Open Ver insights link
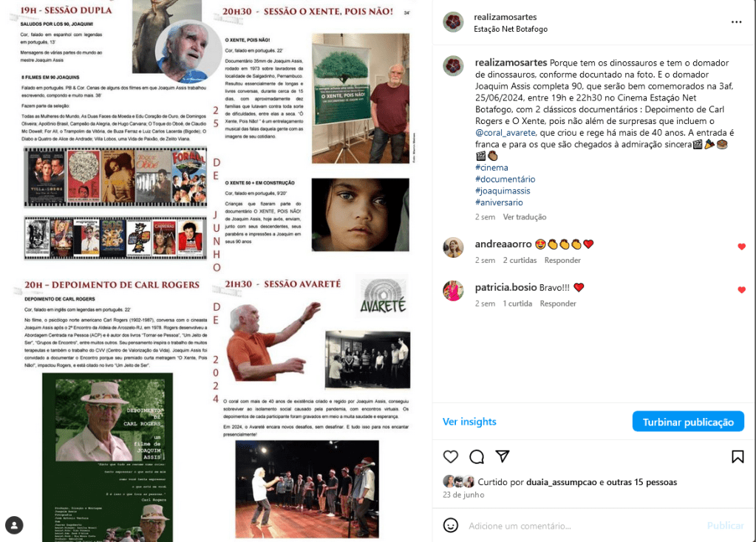Image resolution: width=756 pixels, height=542 pixels. [x=469, y=422]
